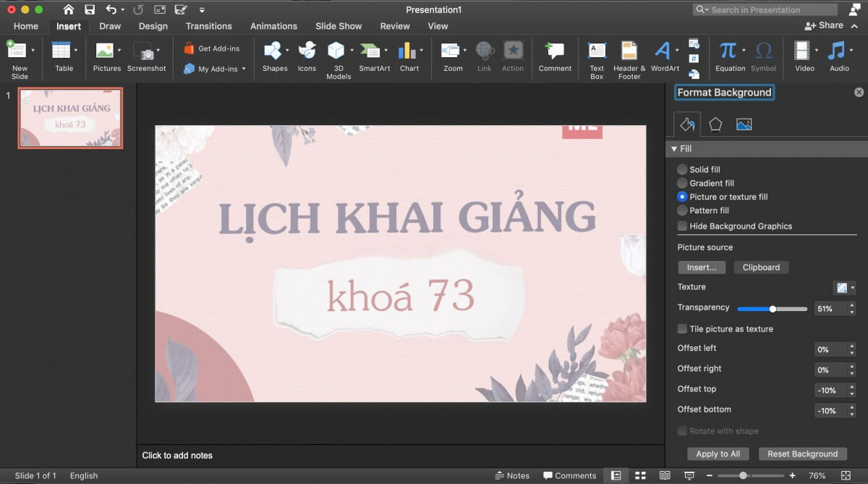Viewport: 868px width, 484px height.
Task: Choose Pattern fill option
Action: tap(682, 211)
